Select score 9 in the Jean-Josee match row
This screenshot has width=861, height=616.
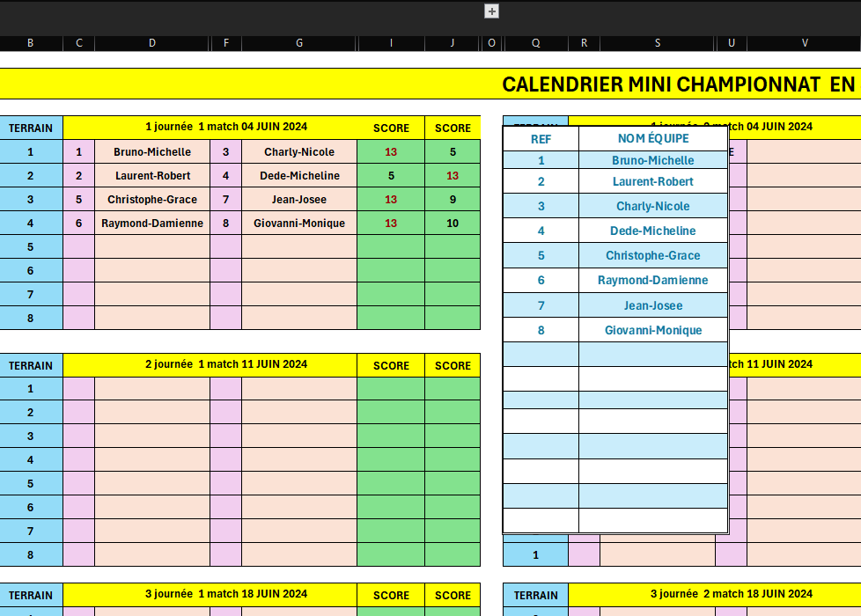453,199
